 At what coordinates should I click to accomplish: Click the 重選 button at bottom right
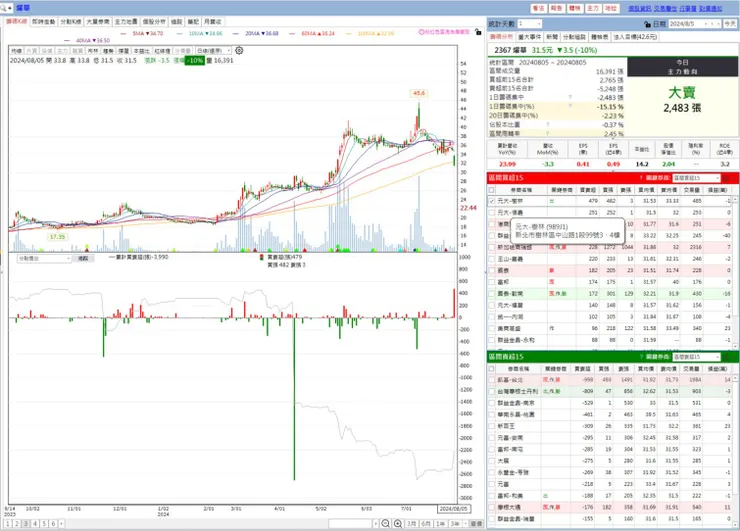(477, 523)
